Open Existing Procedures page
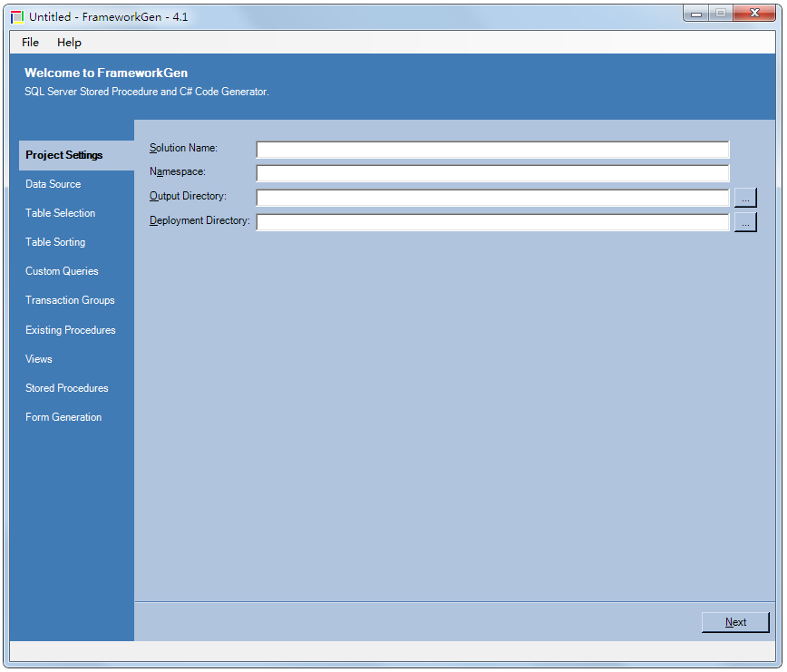Image resolution: width=787 pixels, height=672 pixels. point(71,330)
